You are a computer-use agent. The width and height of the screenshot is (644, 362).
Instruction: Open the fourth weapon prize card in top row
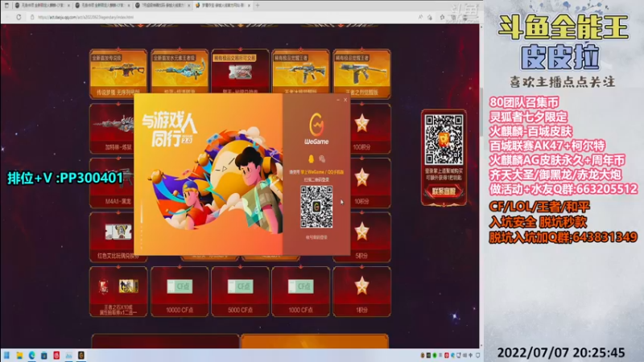point(300,74)
